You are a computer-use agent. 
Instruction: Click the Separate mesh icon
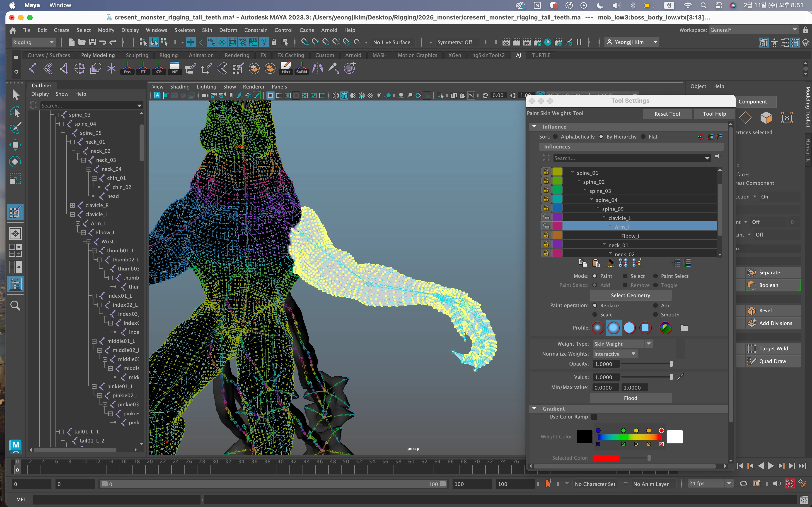(x=752, y=273)
